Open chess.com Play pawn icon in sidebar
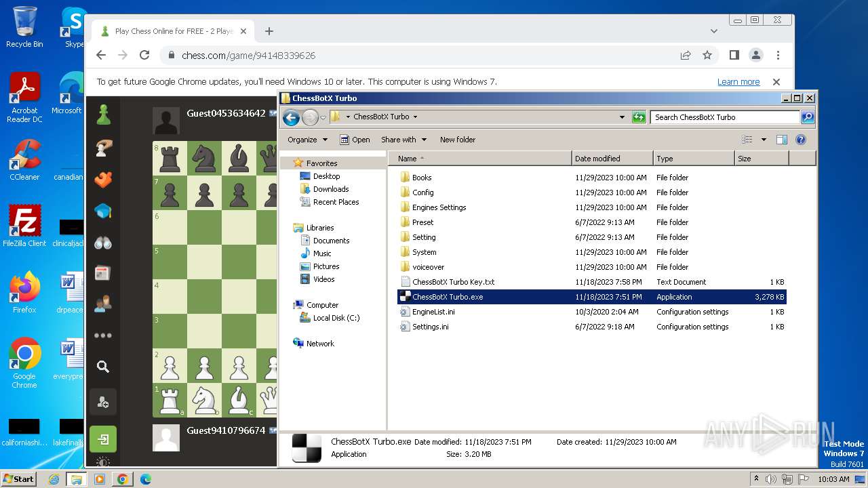Image resolution: width=868 pixels, height=488 pixels. [103, 114]
